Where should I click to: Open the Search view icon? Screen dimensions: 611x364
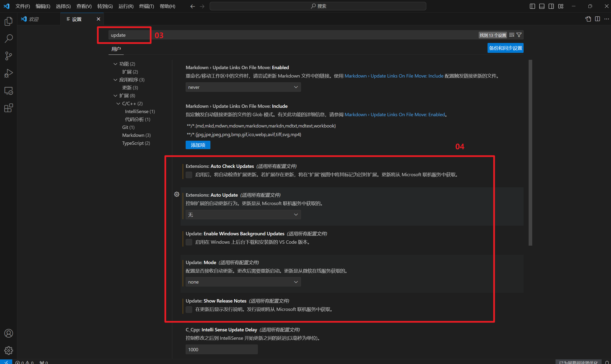(x=9, y=38)
